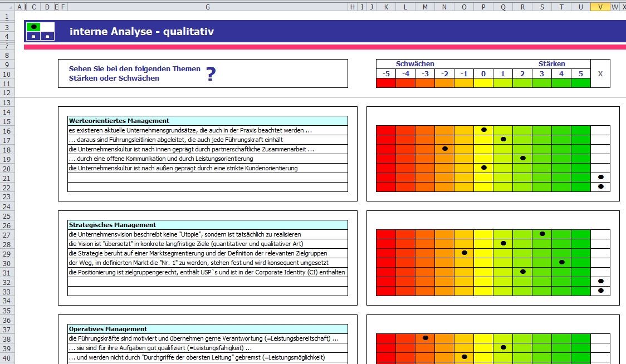Select row 26 header

tap(7, 225)
